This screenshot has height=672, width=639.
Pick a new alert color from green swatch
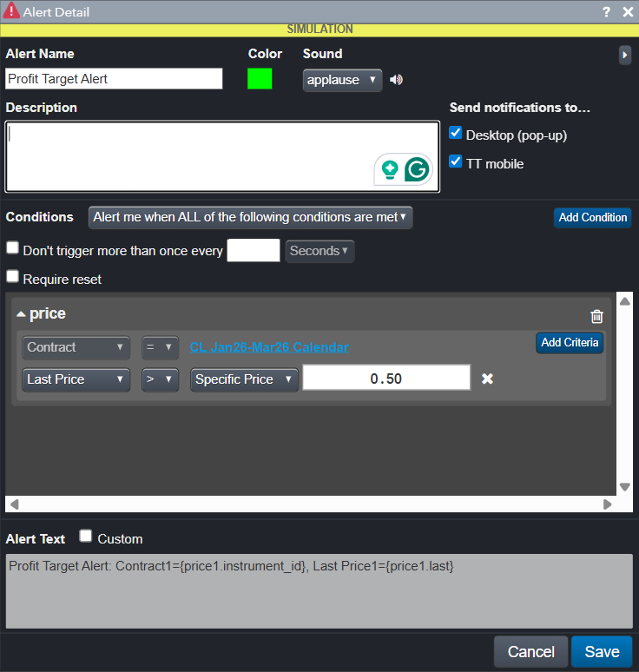[260, 79]
